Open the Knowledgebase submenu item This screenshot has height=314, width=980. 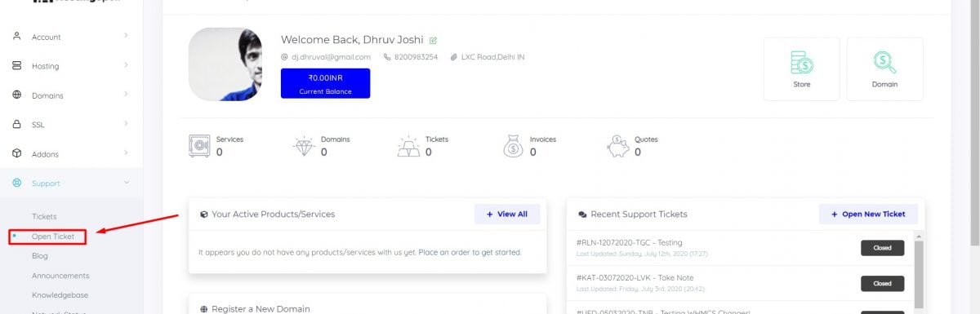(x=60, y=295)
